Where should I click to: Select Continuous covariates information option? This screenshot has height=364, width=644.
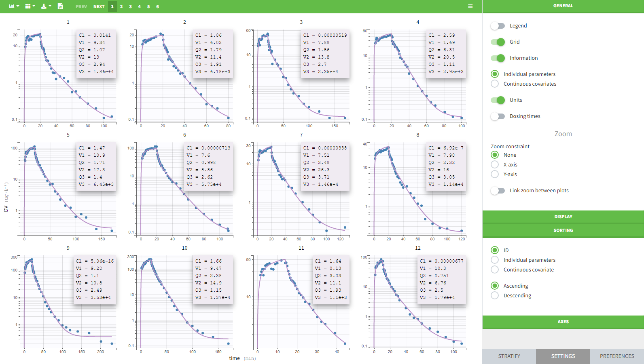tap(495, 84)
